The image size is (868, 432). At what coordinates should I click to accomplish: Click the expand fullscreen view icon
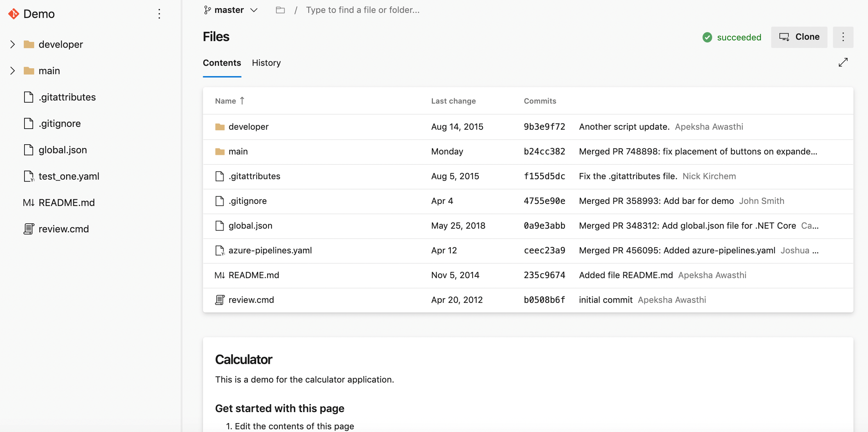843,62
